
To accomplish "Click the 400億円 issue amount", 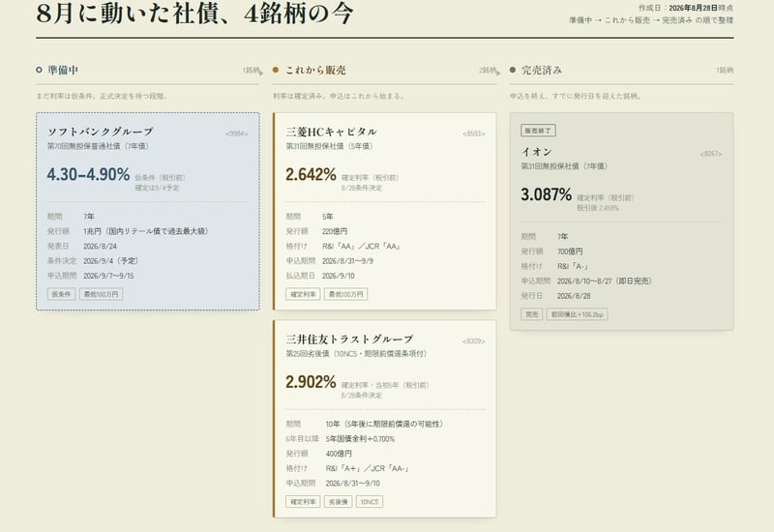I will point(339,454).
